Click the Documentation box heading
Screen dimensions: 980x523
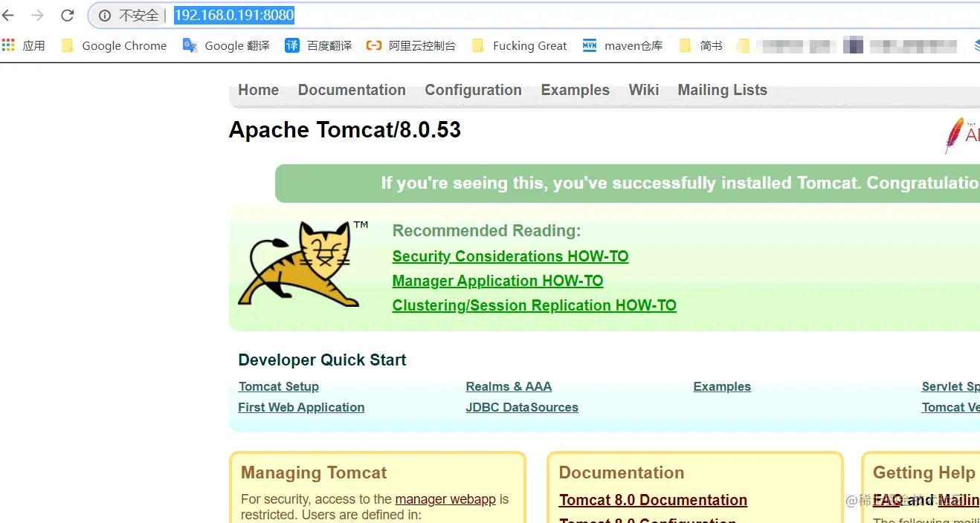(x=622, y=473)
